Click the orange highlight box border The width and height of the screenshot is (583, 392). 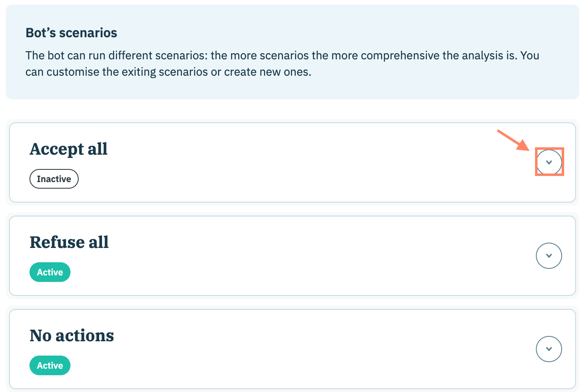tap(536, 162)
